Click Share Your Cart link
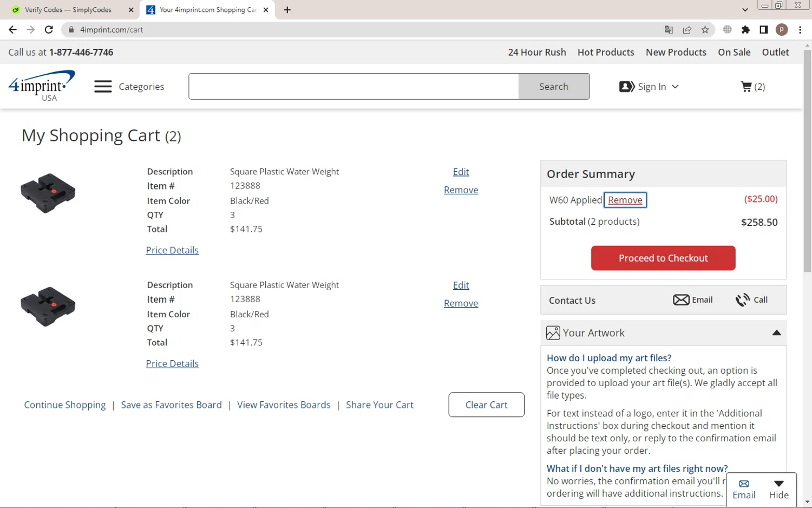Screen dimensions: 812x508 click(x=379, y=405)
